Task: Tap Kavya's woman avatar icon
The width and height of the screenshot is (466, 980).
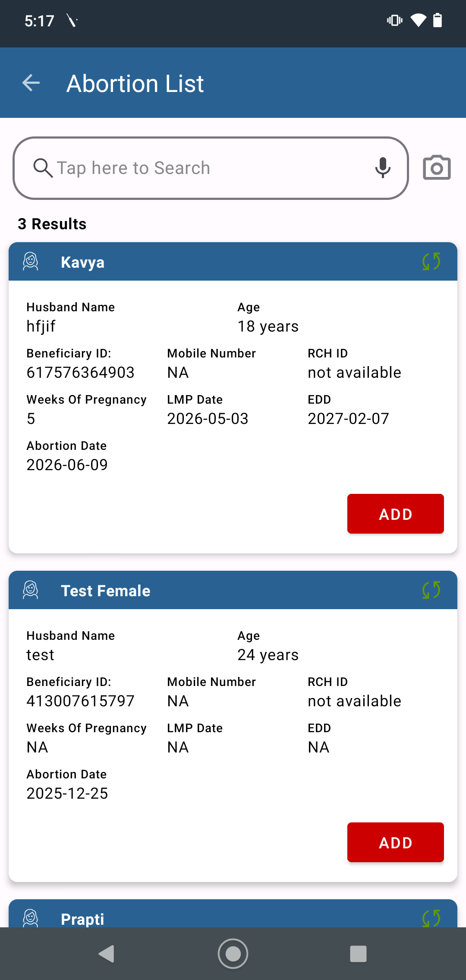Action: 31,262
